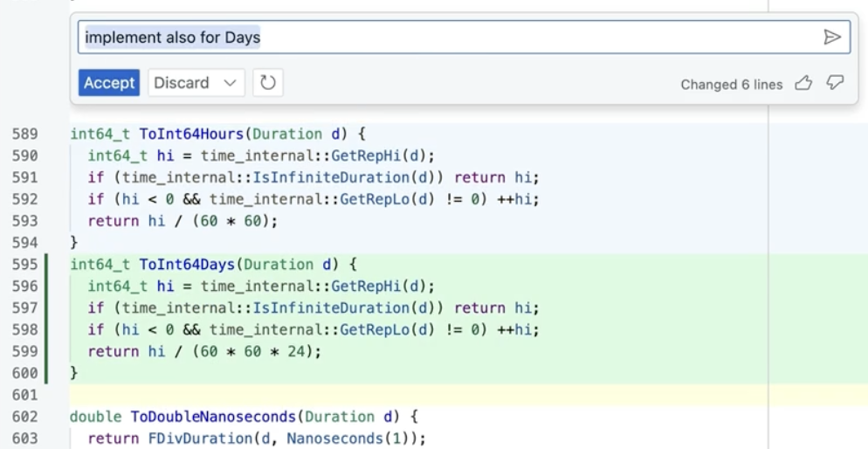This screenshot has height=449, width=868.
Task: Click line number 589 in the gutter
Action: [x=24, y=135]
